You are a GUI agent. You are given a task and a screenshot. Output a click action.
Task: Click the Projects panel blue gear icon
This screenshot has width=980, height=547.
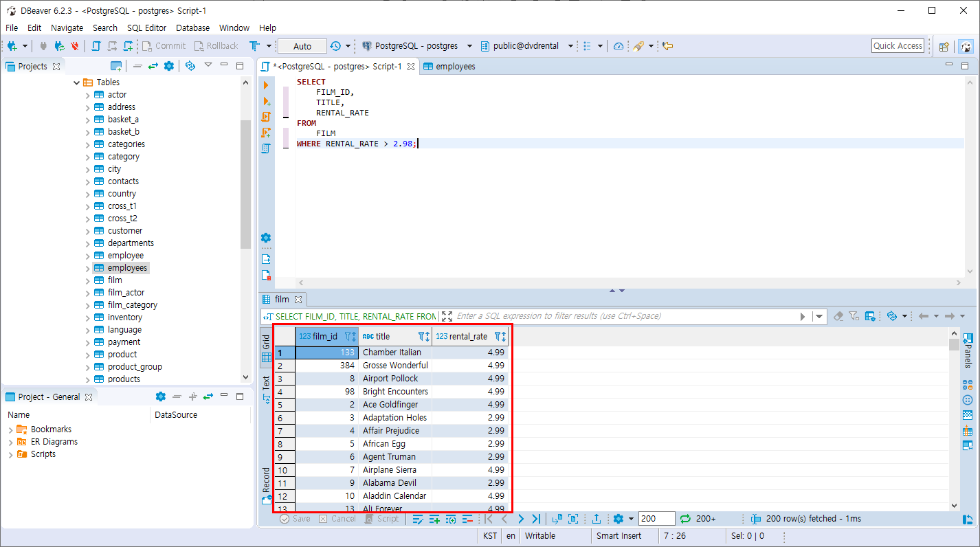pos(169,66)
